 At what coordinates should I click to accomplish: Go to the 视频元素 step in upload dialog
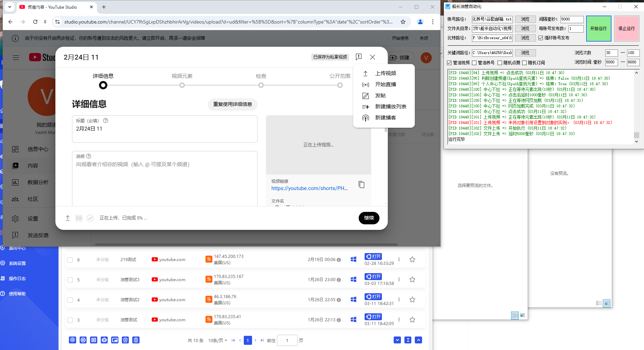tap(182, 80)
